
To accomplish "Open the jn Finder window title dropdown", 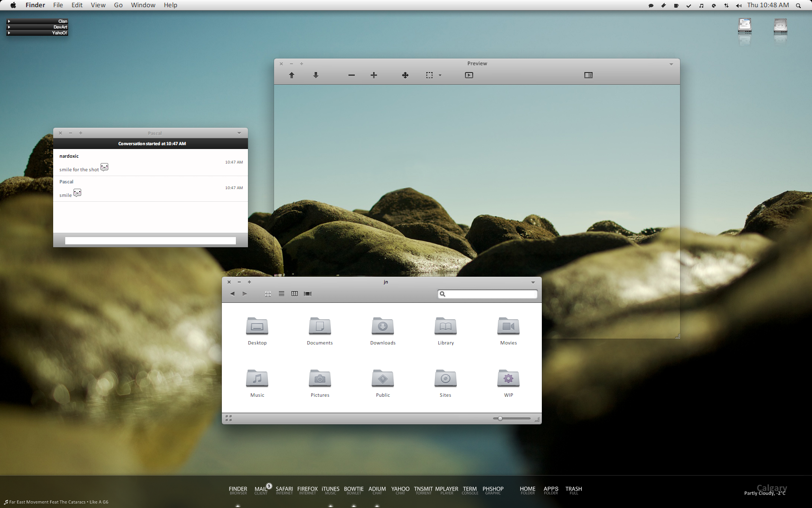I will pyautogui.click(x=533, y=282).
